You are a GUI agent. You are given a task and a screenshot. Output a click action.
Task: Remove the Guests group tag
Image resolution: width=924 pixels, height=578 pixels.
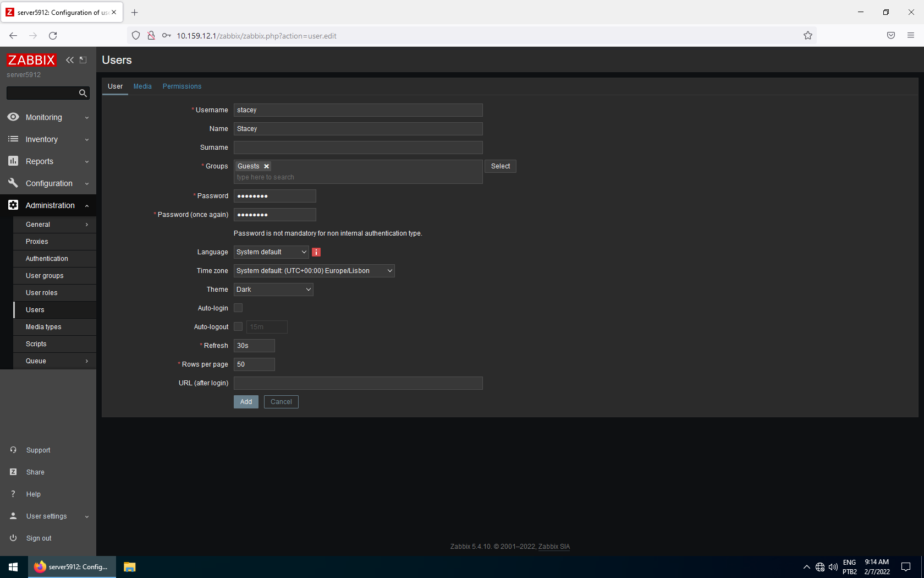point(267,166)
